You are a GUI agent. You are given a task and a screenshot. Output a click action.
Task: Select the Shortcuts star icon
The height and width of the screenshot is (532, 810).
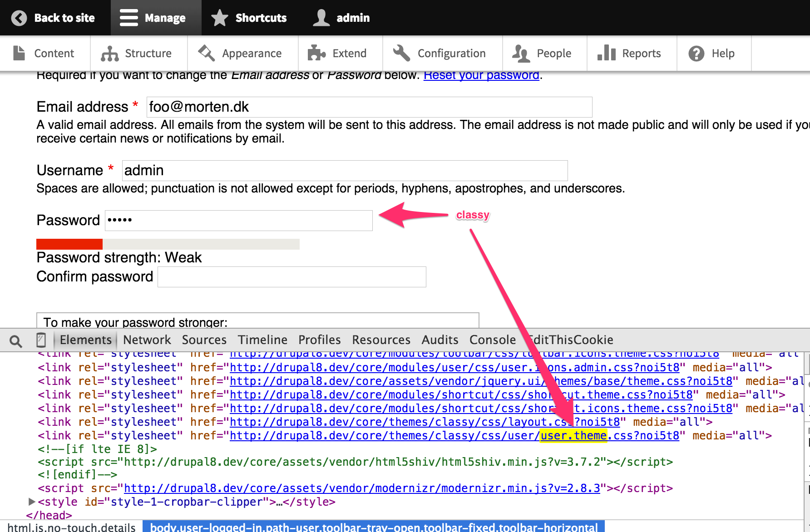point(219,18)
